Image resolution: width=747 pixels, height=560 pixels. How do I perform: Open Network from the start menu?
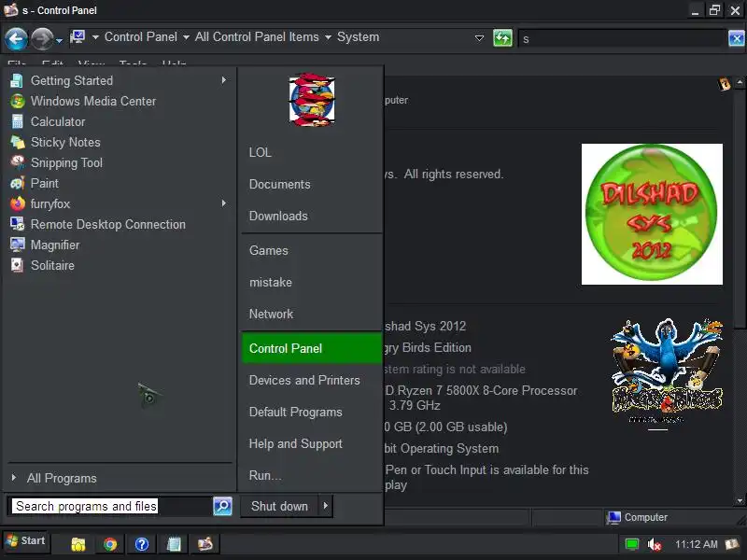[312, 314]
